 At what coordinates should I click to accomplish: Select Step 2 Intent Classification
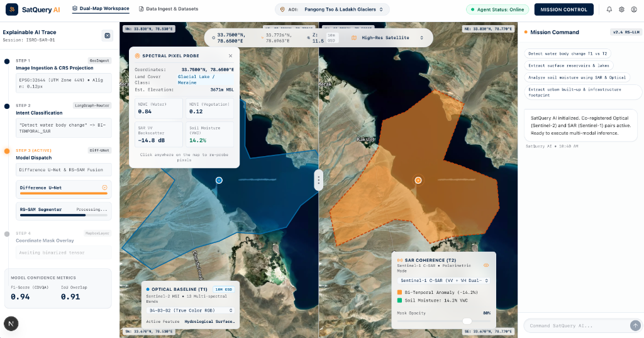(39, 113)
